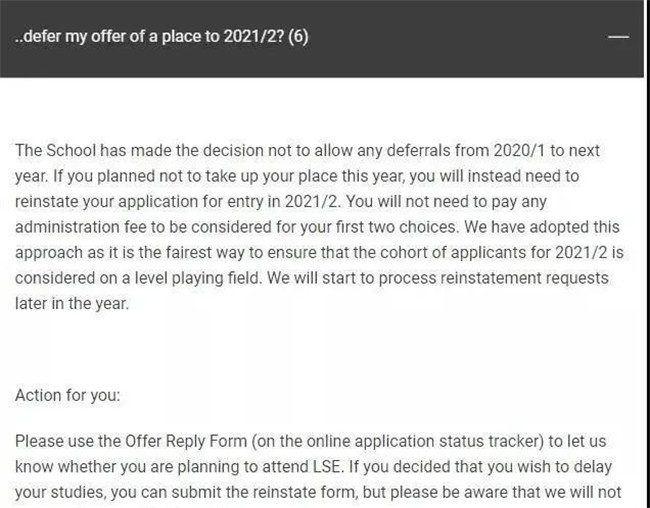Screen dimensions: 650x508
Task: Click "reinstate your application" in the third line
Action: pyautogui.click(x=107, y=202)
